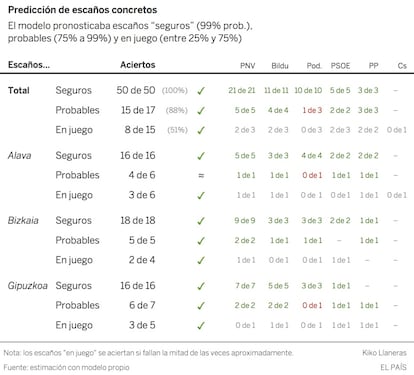414x375 pixels.
Task: Click the Gipuzkoa province label
Action: 28,286
